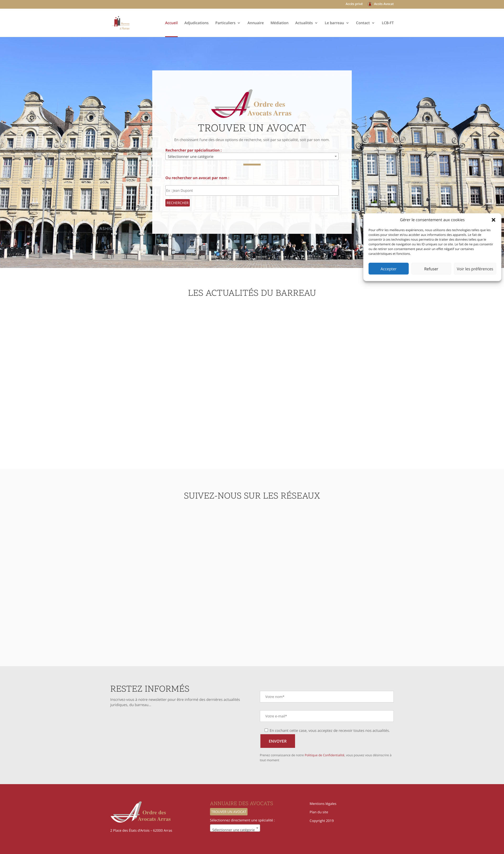The image size is (504, 854).
Task: Click the 2 Place des États d'Artois address
Action: 141,830
